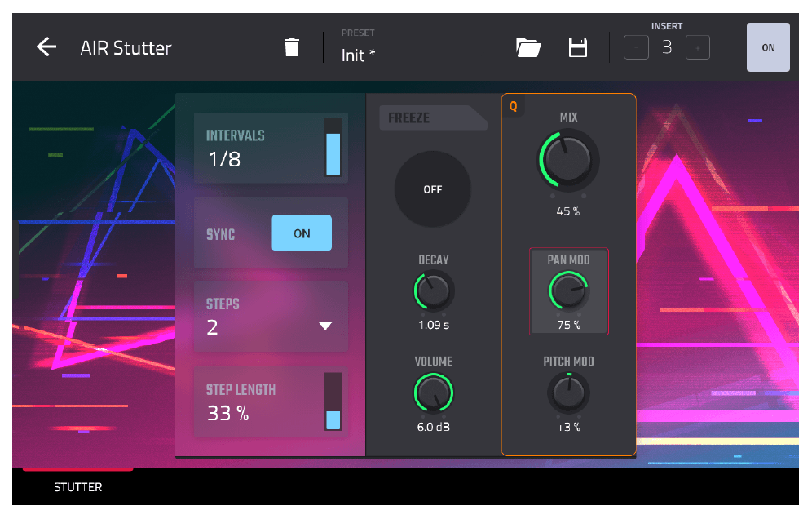Click the MIX value 45 %

568,211
